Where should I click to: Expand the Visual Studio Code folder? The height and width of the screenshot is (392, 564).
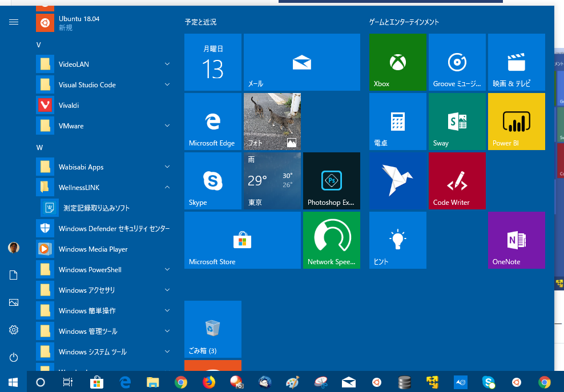[x=103, y=85]
